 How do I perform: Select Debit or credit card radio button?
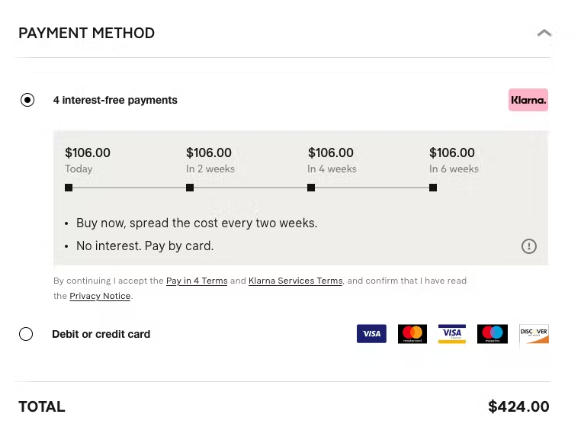point(26,334)
